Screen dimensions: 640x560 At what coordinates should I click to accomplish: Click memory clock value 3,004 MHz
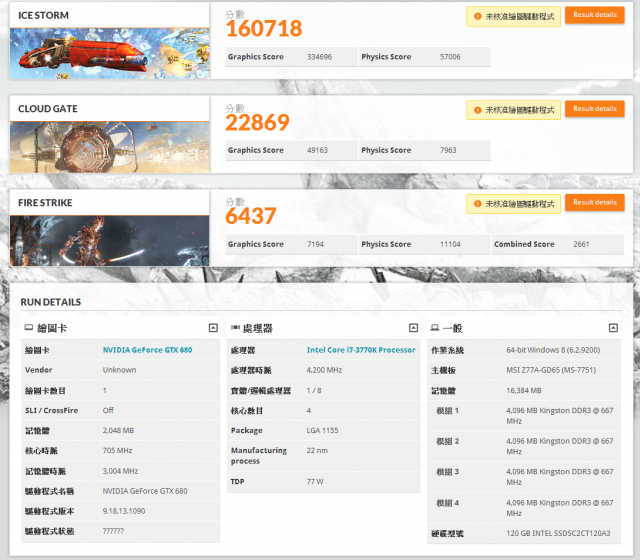tap(120, 471)
